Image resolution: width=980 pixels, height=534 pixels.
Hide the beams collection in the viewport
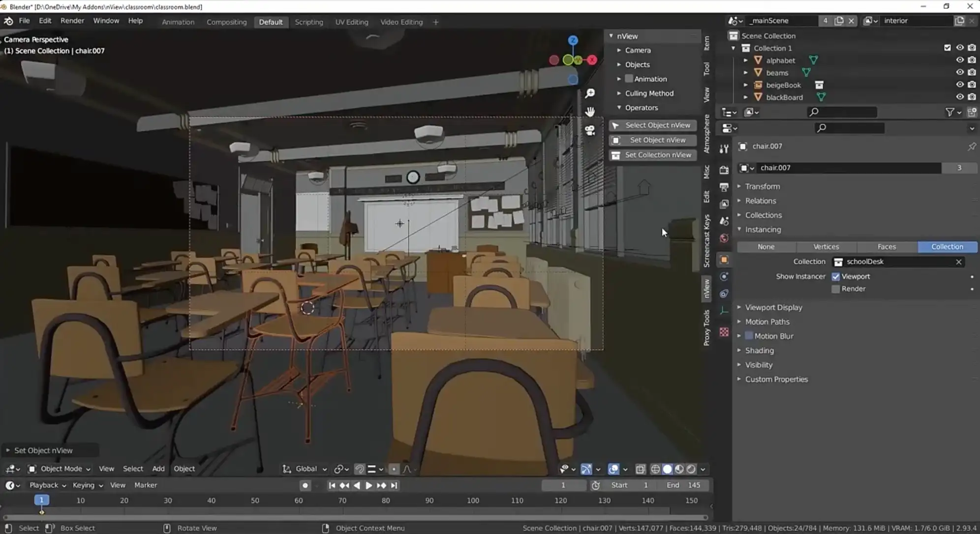point(961,72)
